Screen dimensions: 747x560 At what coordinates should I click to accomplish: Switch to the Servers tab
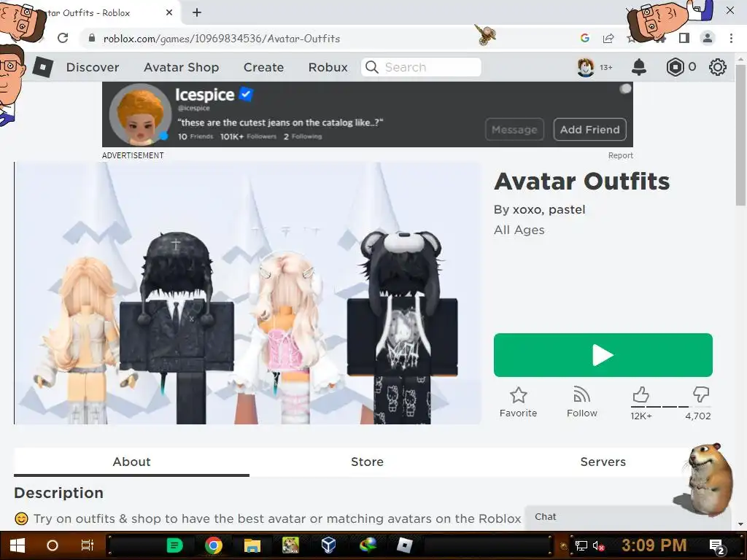(x=603, y=462)
